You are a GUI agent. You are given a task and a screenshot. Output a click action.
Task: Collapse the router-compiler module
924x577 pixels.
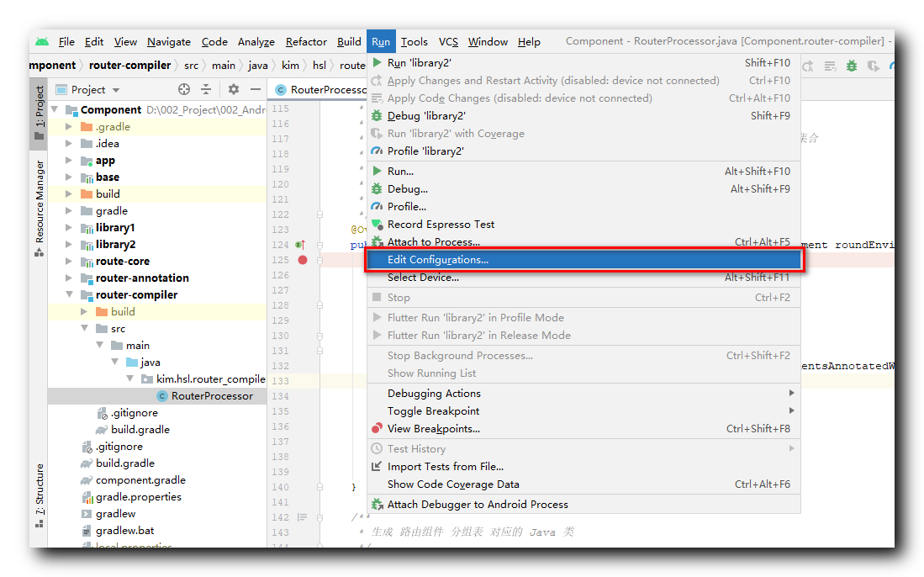pos(69,294)
